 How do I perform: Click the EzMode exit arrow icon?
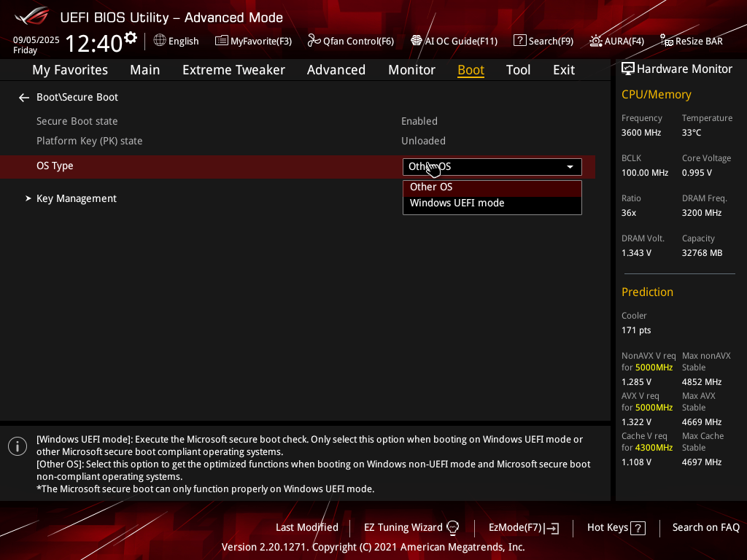(552, 528)
